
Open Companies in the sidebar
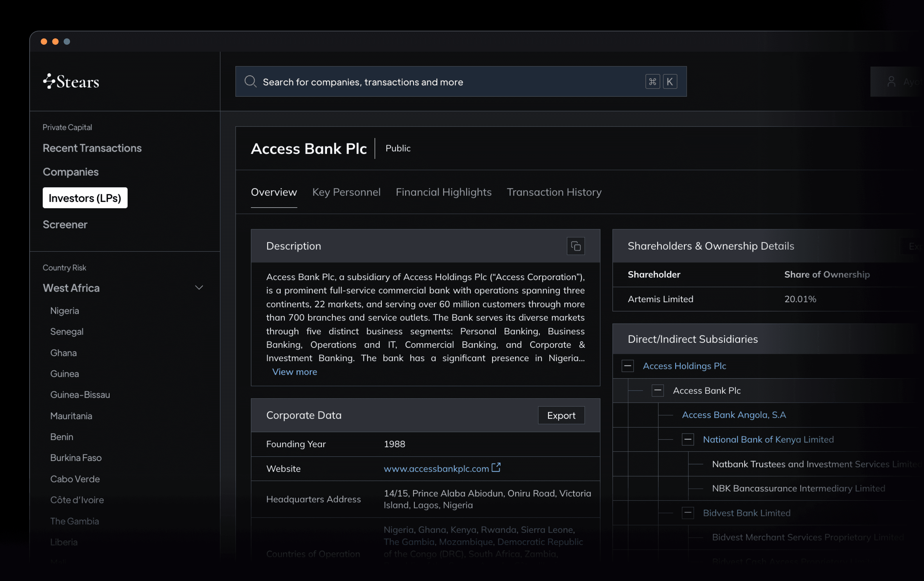coord(71,172)
